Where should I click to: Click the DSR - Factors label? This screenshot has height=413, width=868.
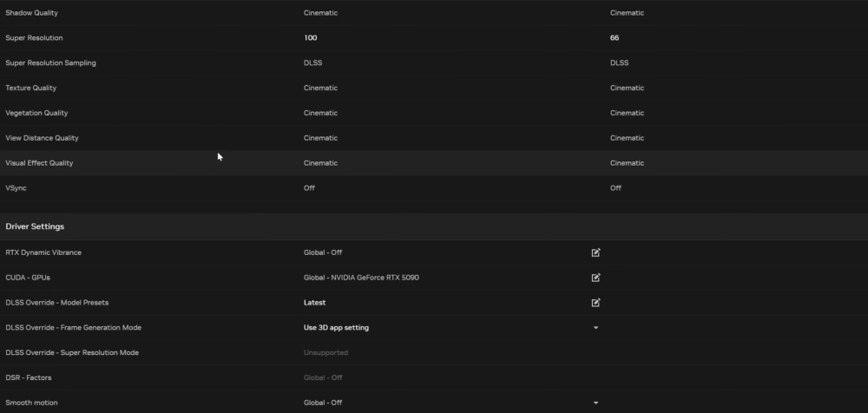pos(29,377)
